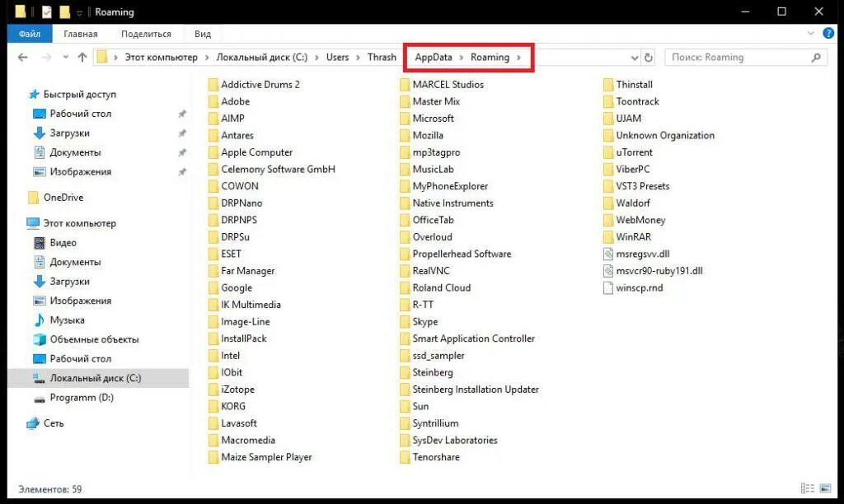
Task: Switch to the Вид ribbon tab
Action: coord(203,33)
